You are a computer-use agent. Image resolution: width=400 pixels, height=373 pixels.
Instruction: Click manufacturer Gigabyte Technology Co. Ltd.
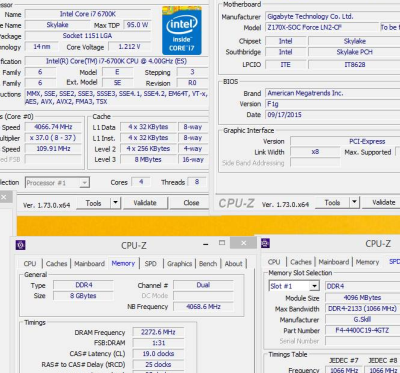(333, 16)
